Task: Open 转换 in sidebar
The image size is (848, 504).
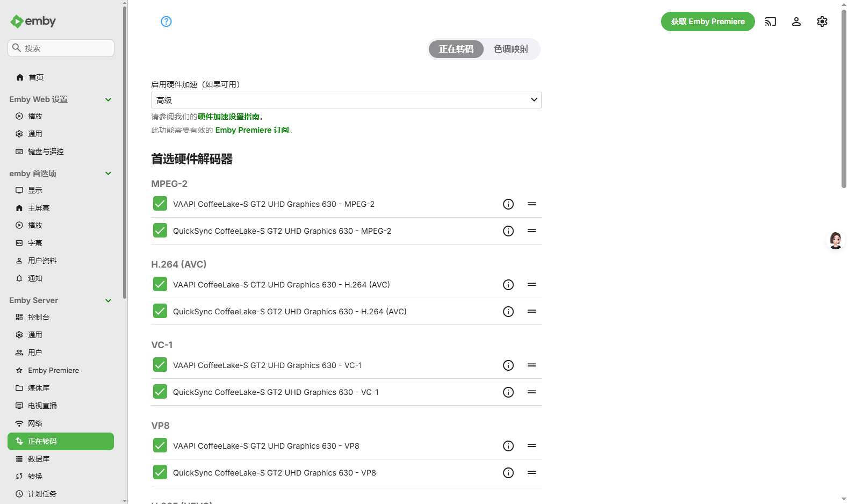Action: coord(61,476)
